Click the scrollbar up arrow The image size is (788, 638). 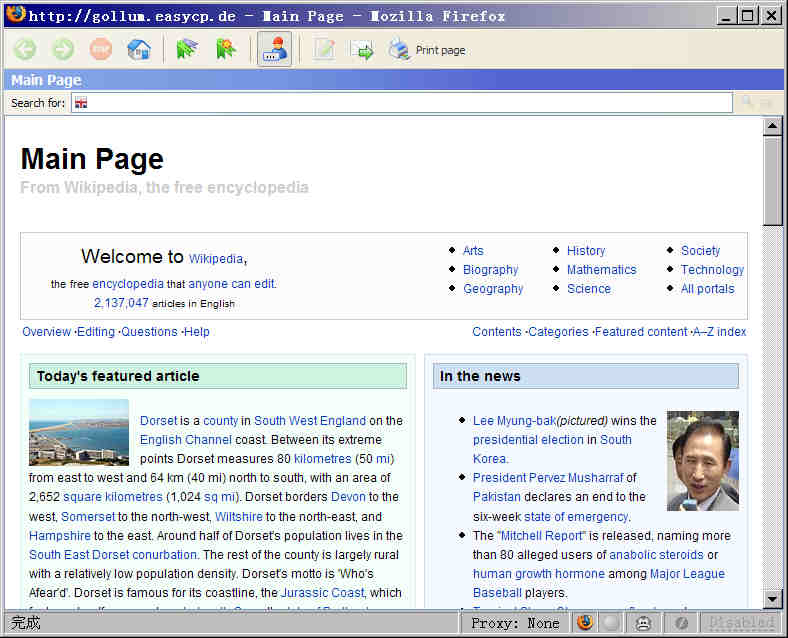[x=772, y=126]
